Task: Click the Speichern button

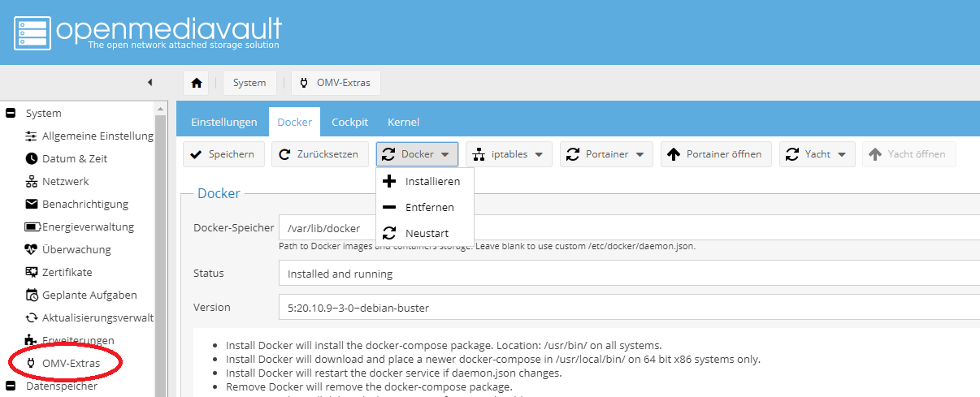Action: [x=223, y=154]
